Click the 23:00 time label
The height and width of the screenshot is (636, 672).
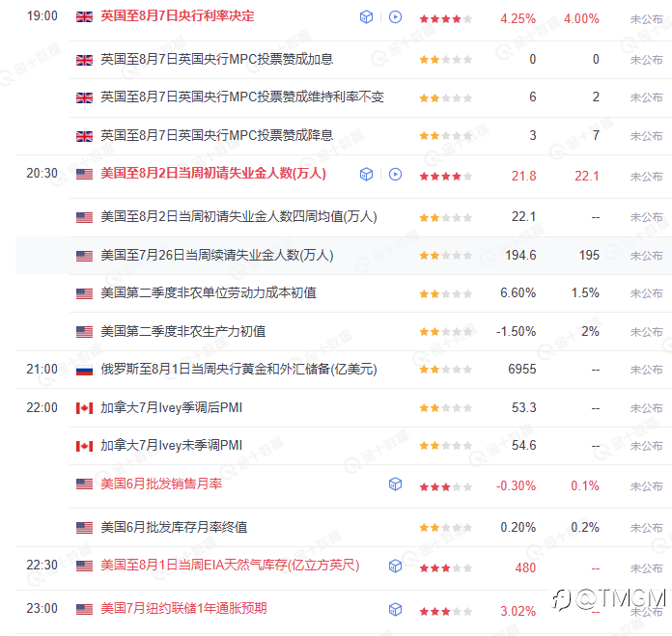click(x=42, y=608)
